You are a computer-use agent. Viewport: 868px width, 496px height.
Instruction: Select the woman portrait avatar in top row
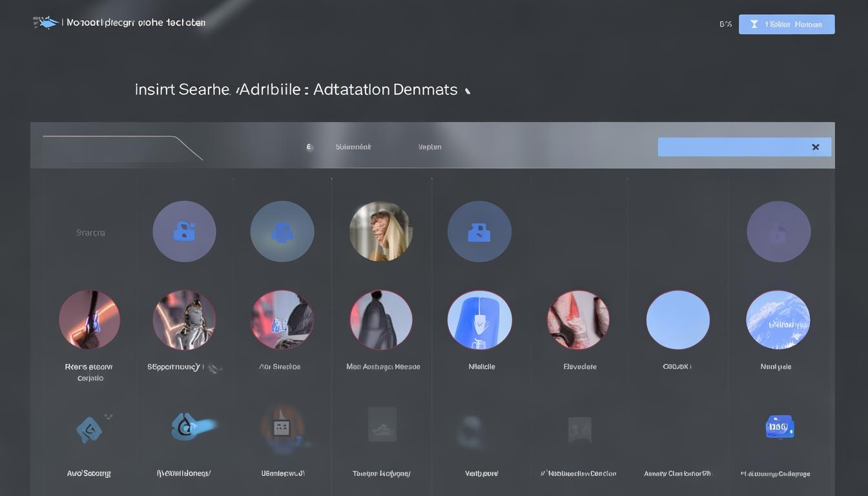tap(380, 231)
